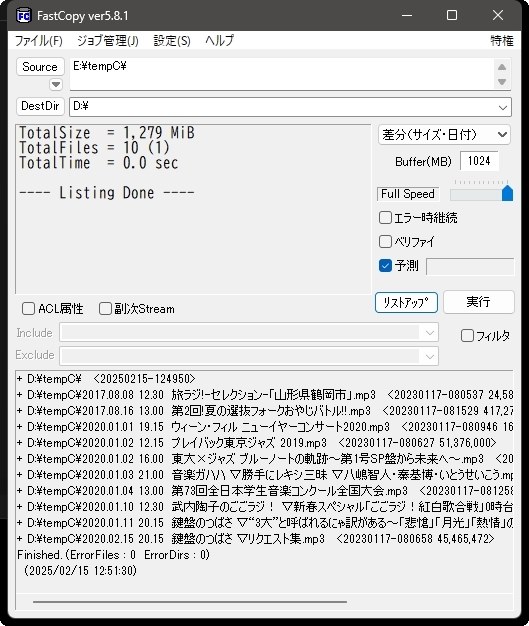Click the Finished.(ErrorFiles : 0 ErrorDirs : 0) line

113,555
